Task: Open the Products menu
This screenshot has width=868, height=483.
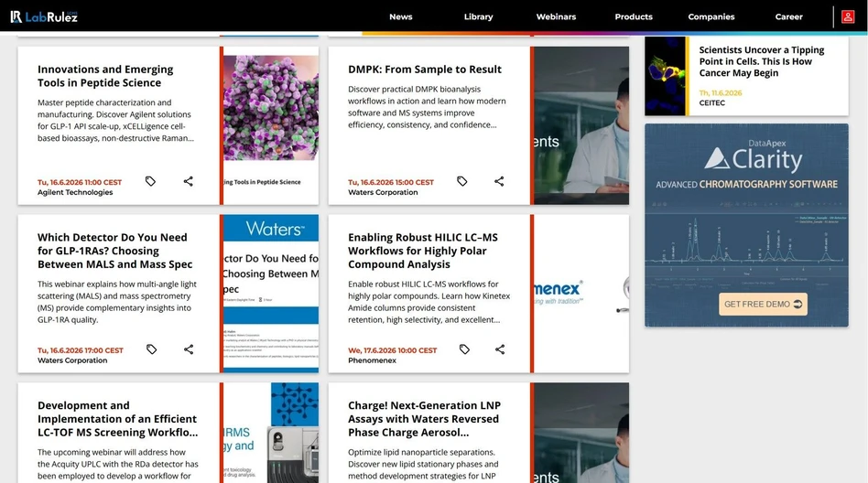Action: tap(634, 16)
